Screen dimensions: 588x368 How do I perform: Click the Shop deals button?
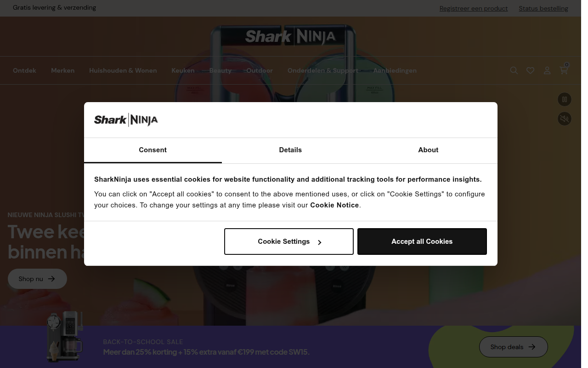[x=514, y=347]
